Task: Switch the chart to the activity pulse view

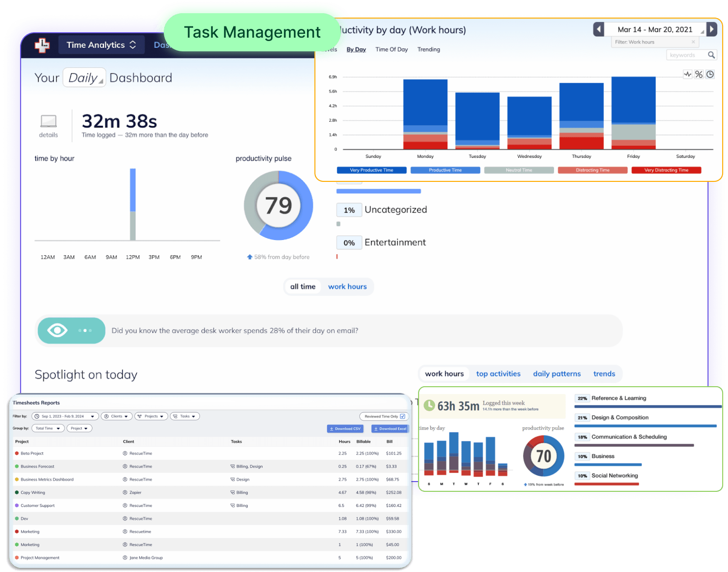Action: 687,74
